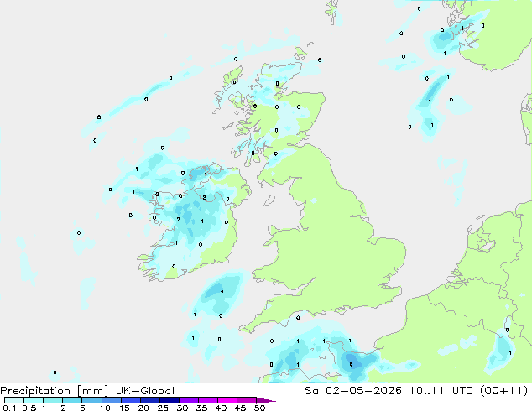Click the '40' legend tick label

point(222,408)
